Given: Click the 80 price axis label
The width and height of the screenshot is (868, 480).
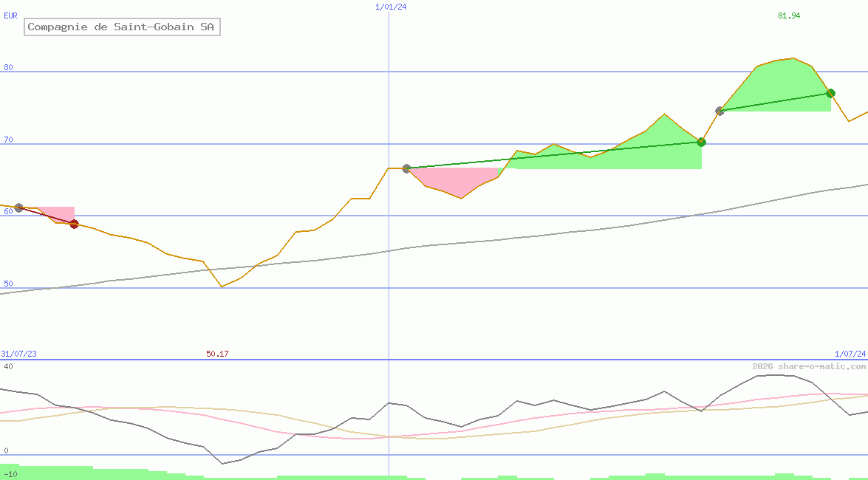Looking at the screenshot, I should click(8, 68).
